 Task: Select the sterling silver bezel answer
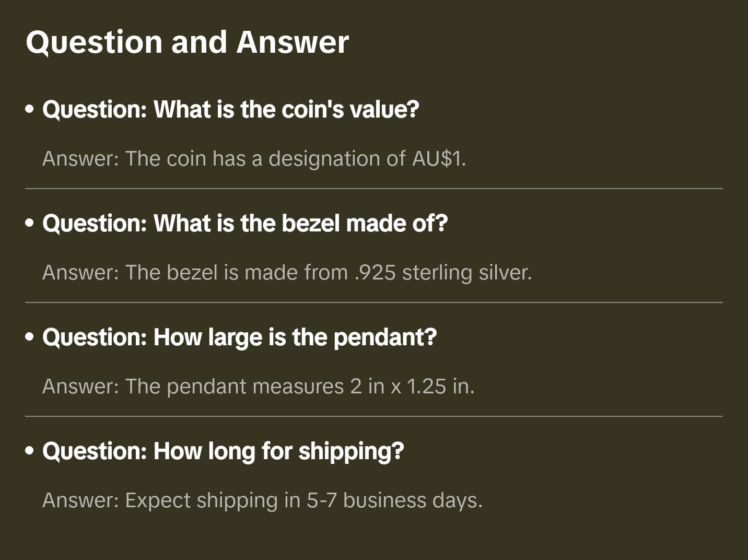pos(287,273)
